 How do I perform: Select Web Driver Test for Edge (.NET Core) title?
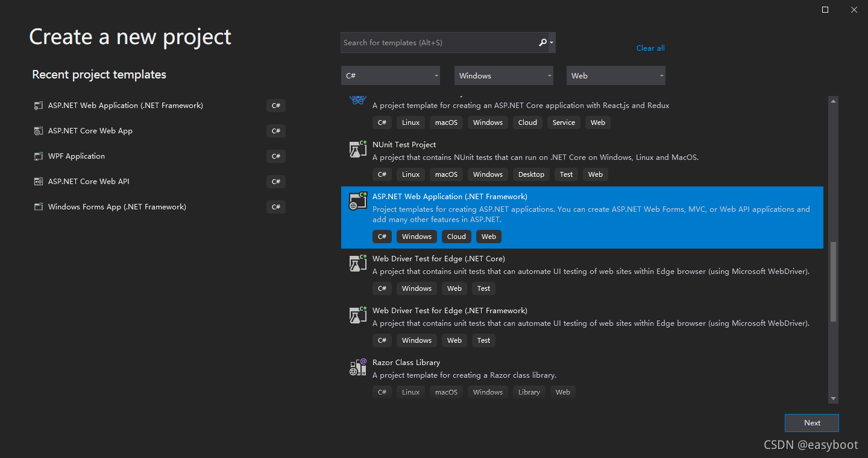(439, 259)
